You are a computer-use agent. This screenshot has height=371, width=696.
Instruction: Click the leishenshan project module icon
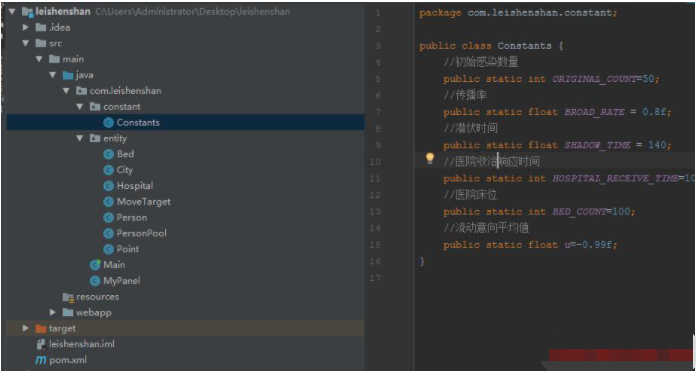click(x=28, y=12)
